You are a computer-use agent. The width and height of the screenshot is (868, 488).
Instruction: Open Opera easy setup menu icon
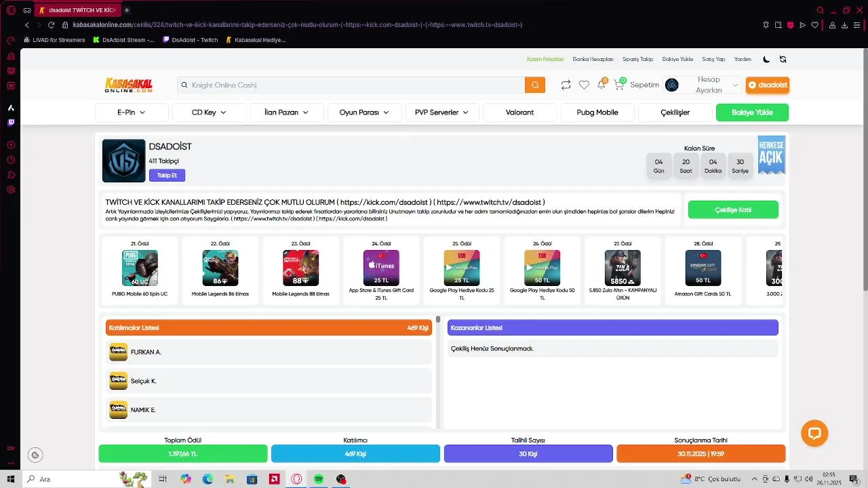click(857, 25)
